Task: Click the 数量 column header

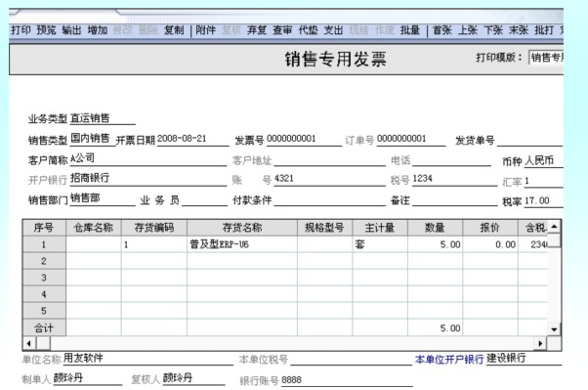Action: [x=435, y=228]
